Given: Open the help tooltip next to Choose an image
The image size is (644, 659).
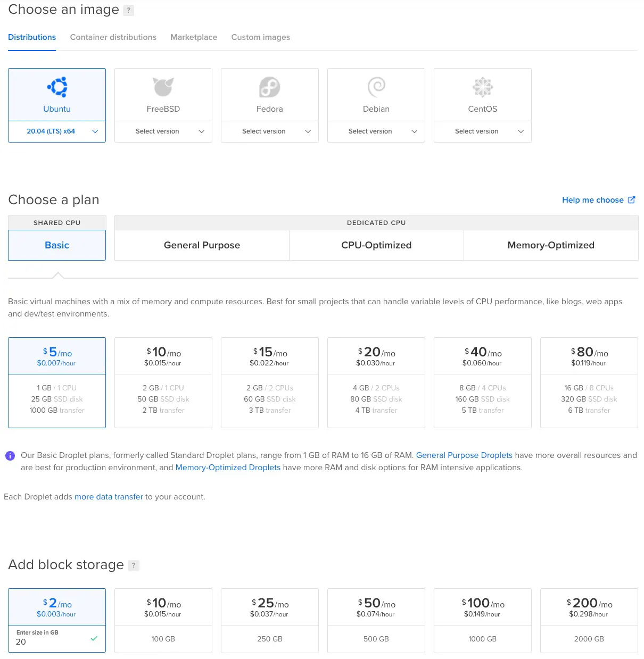Looking at the screenshot, I should click(x=128, y=10).
